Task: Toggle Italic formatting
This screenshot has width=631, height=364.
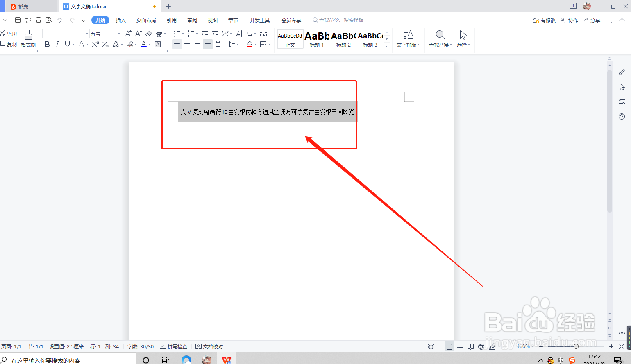Action: [57, 44]
